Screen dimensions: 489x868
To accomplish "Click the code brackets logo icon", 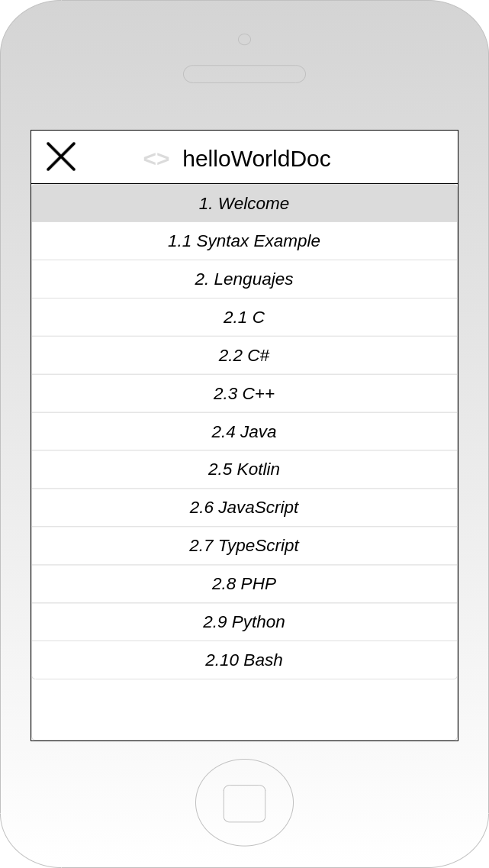I will [156, 160].
